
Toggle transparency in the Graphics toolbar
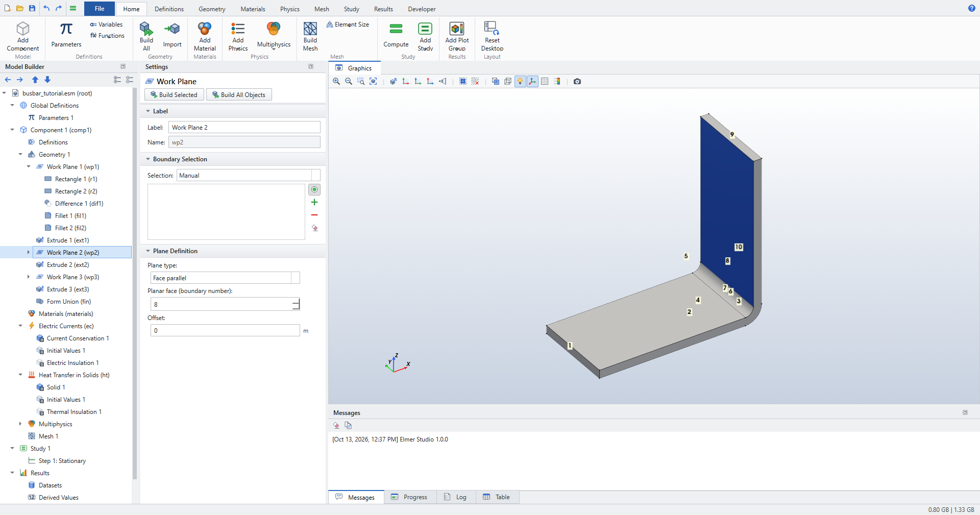pyautogui.click(x=496, y=81)
